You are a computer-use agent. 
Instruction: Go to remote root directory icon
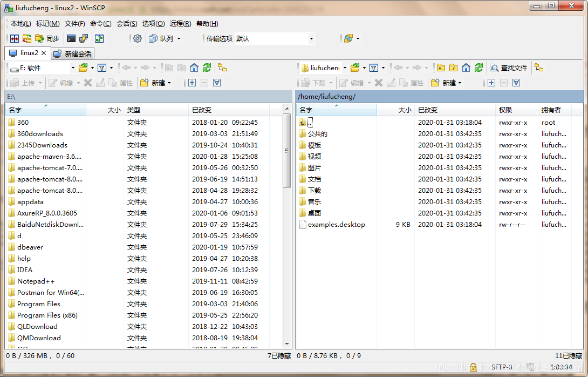click(x=453, y=68)
